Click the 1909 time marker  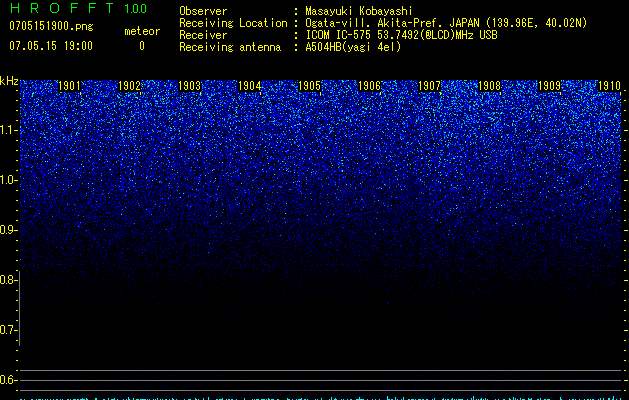[550, 86]
